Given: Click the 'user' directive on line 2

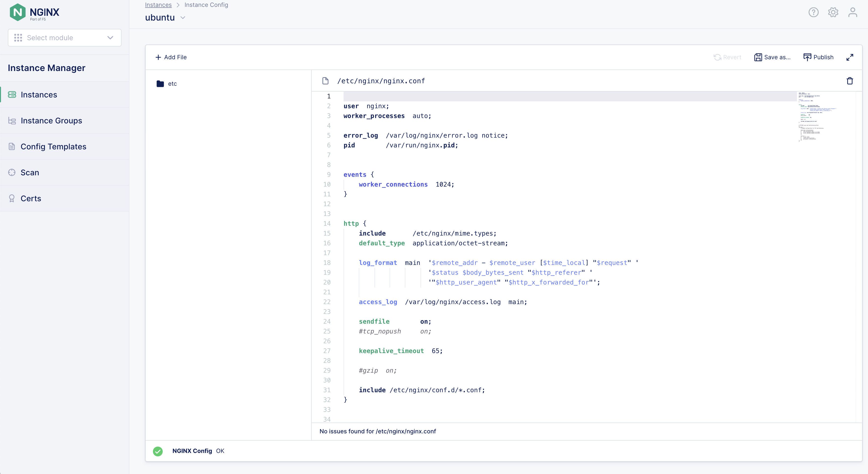Looking at the screenshot, I should click(351, 106).
